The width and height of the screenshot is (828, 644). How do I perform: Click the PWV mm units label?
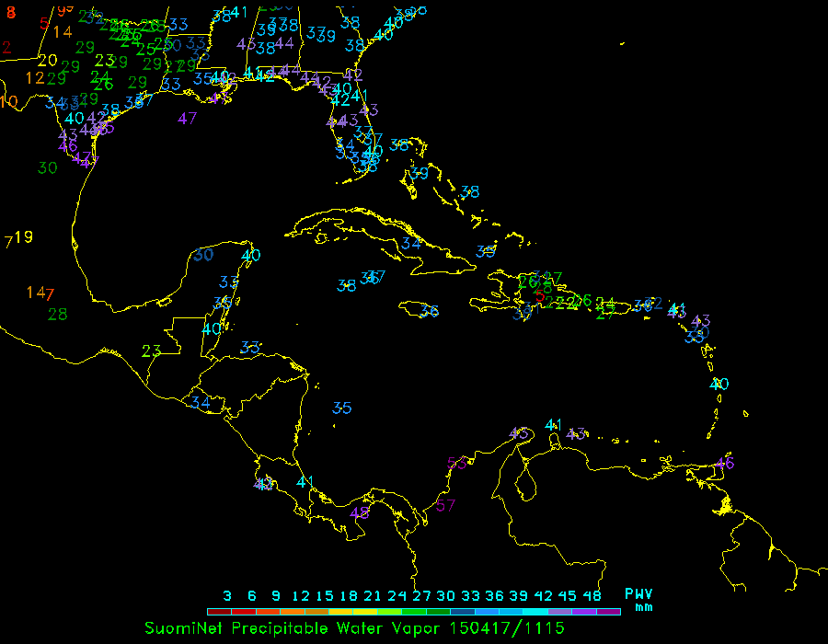(638, 600)
